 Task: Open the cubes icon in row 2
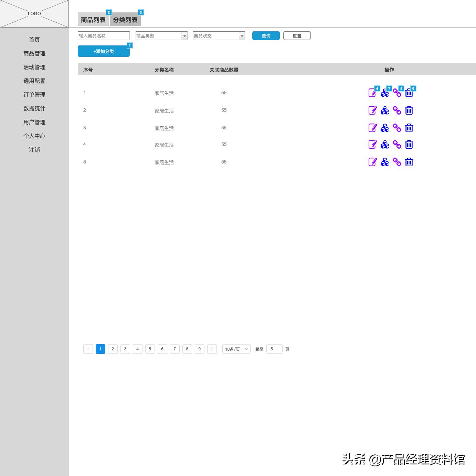[x=385, y=110]
